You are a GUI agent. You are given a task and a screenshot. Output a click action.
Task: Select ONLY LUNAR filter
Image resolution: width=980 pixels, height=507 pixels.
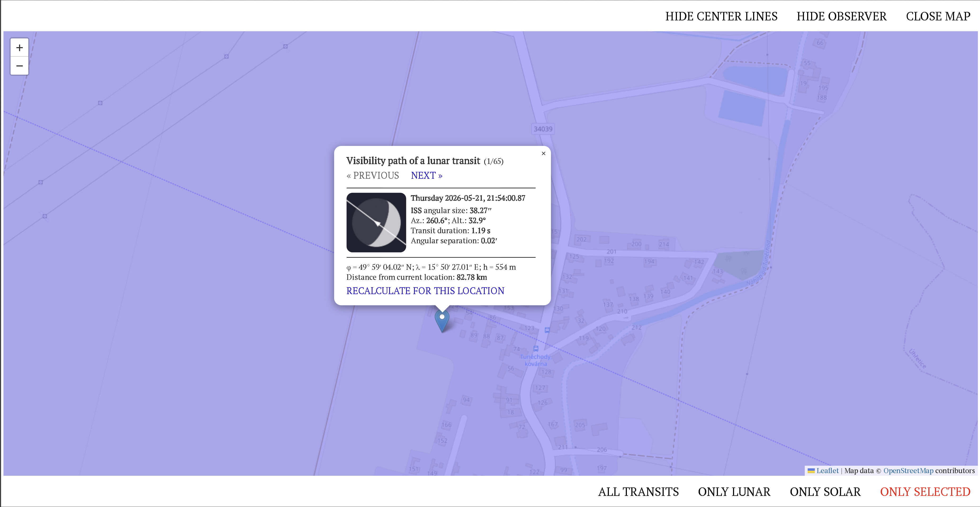coord(734,492)
